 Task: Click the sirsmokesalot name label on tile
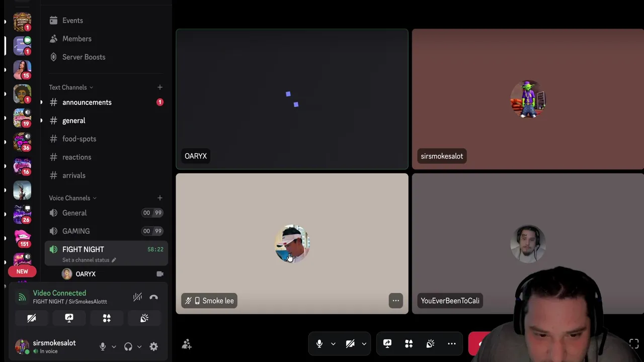(442, 156)
